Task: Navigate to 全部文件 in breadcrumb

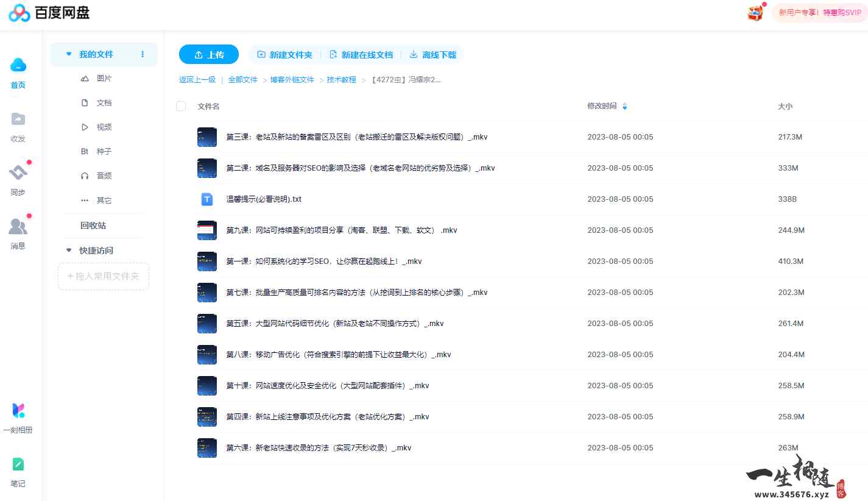Action: pyautogui.click(x=242, y=79)
